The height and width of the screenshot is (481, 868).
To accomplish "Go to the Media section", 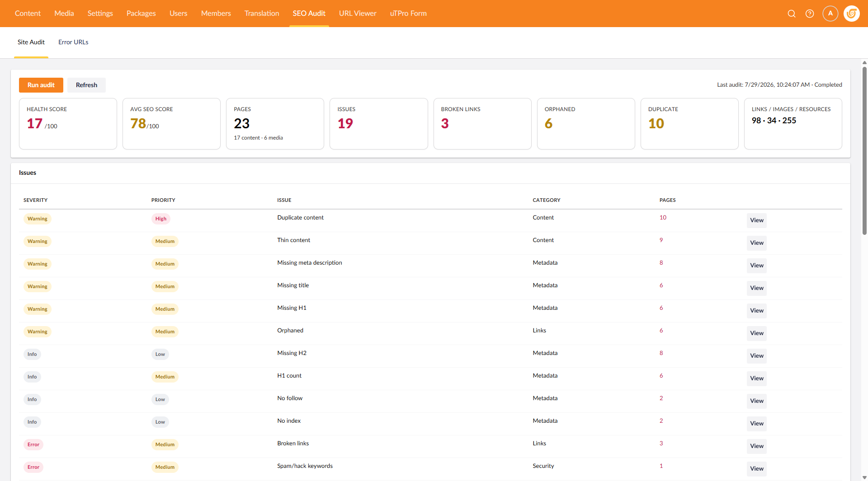I will click(64, 14).
